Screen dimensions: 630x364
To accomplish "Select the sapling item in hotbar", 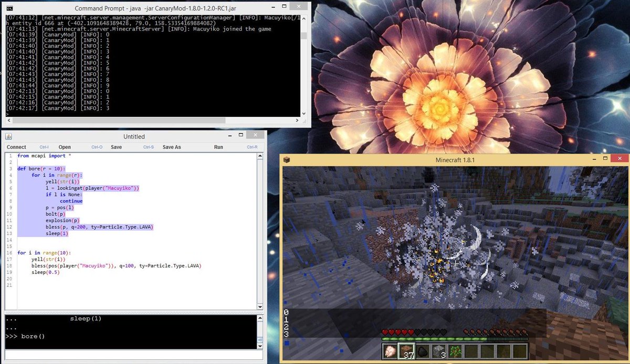I will click(x=455, y=351).
